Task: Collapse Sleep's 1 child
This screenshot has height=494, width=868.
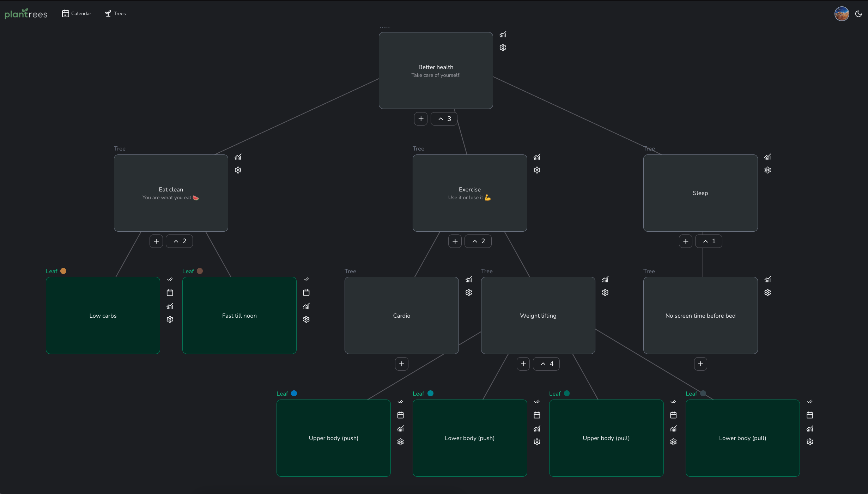Action: tap(709, 241)
